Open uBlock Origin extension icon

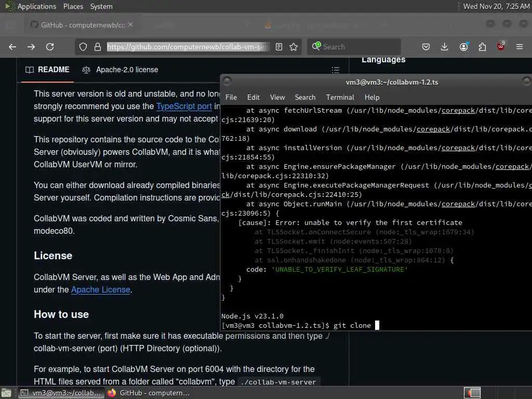pyautogui.click(x=501, y=46)
